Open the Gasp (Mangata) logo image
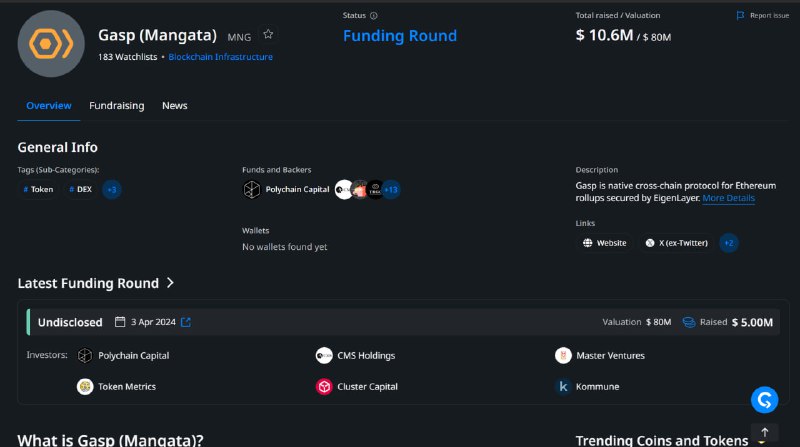The height and width of the screenshot is (447, 800). click(51, 43)
